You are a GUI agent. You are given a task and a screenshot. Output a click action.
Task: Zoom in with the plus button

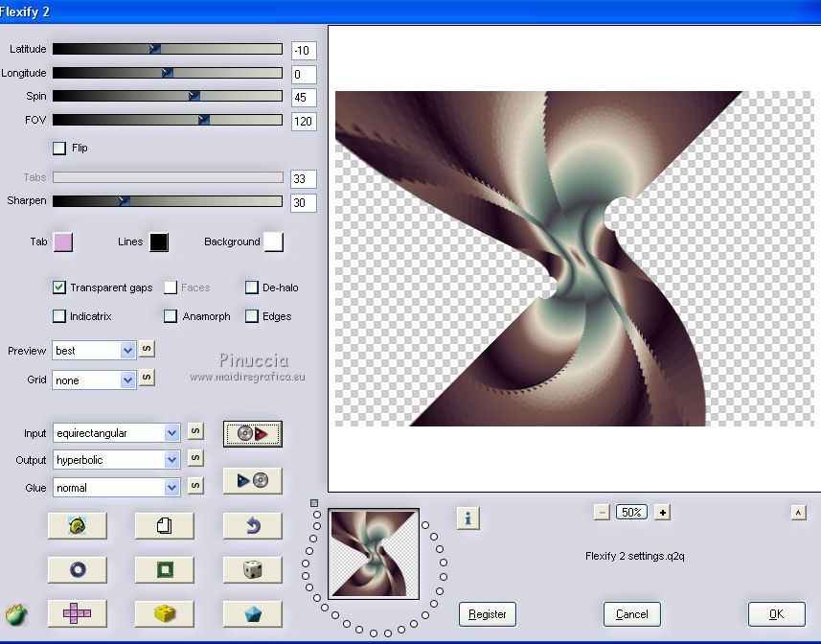[x=662, y=512]
